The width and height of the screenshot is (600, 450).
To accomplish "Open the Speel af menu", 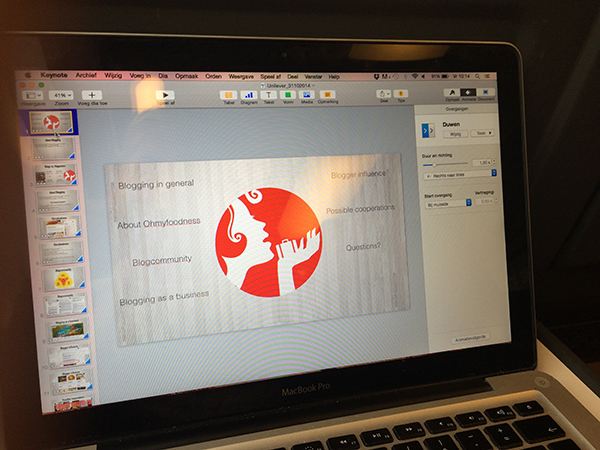I will coord(271,77).
